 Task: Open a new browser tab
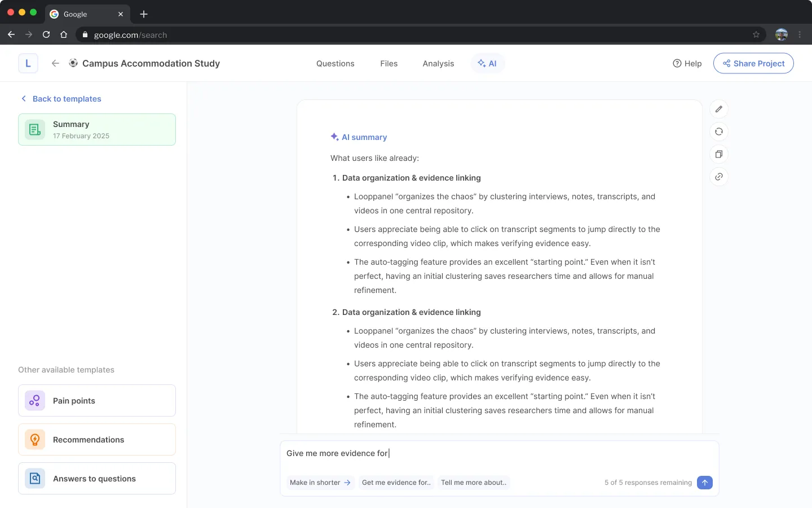click(144, 14)
